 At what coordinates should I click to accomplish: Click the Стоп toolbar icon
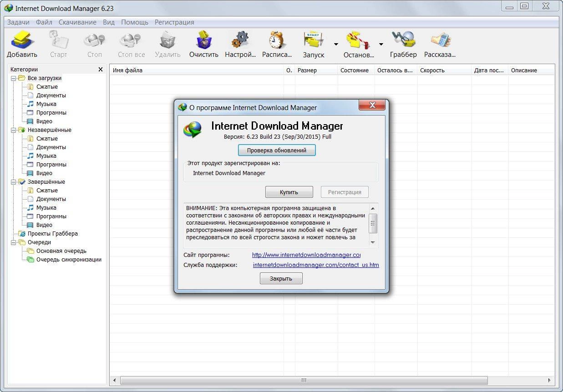94,40
